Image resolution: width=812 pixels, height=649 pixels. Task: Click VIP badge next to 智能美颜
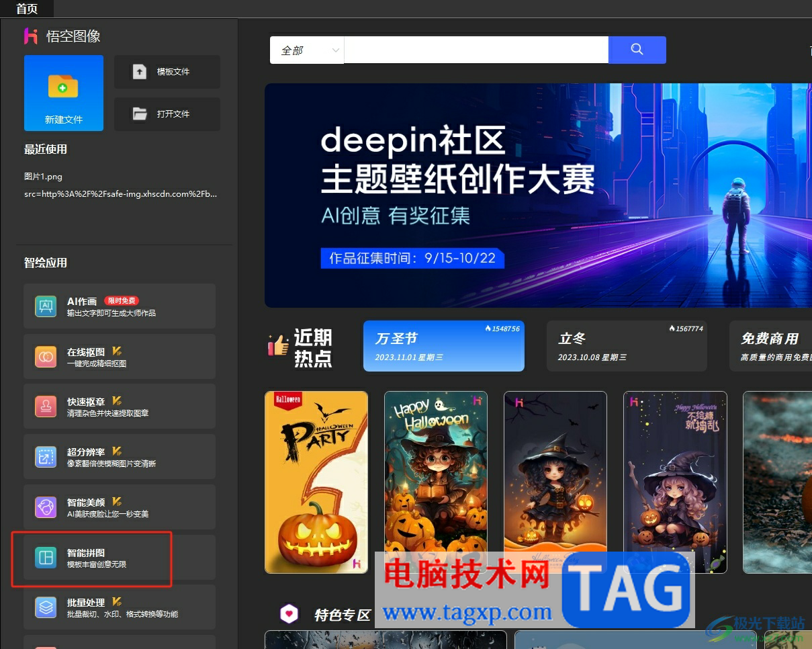coord(117,502)
